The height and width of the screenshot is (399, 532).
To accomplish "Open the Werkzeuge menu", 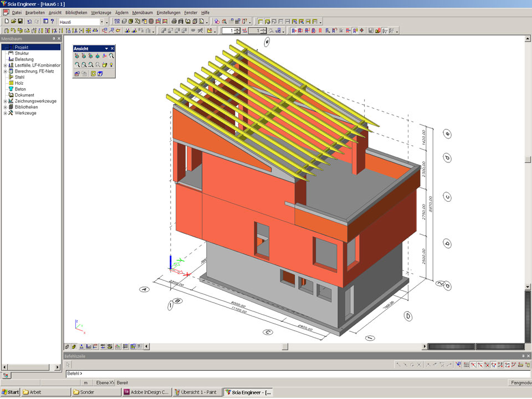I will point(100,12).
